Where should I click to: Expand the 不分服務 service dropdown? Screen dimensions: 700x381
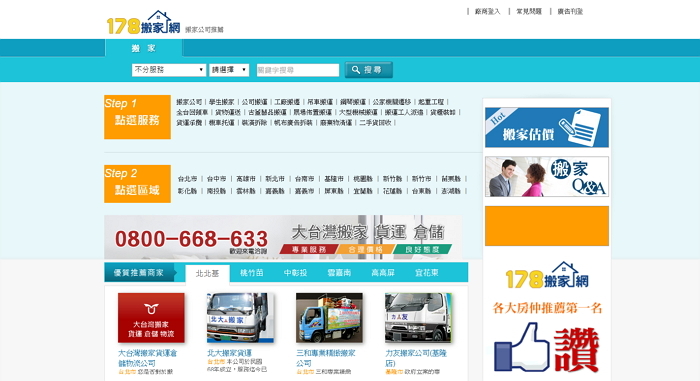[x=169, y=70]
